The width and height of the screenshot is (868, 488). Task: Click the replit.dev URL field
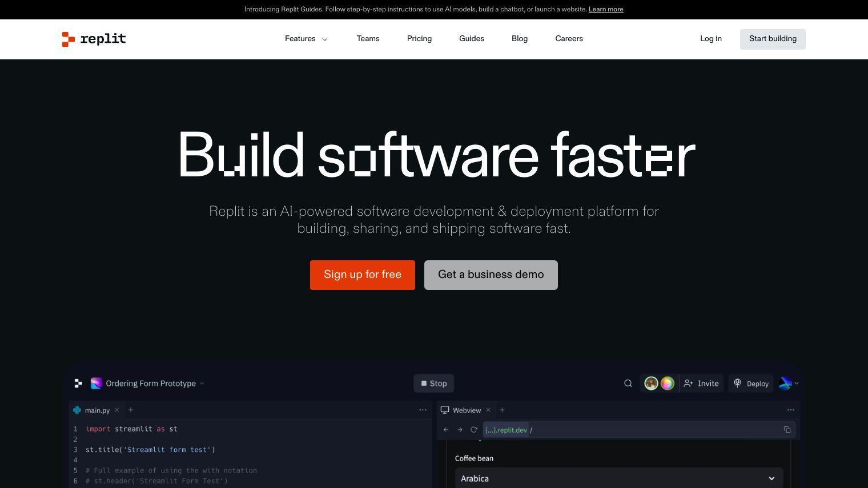click(x=638, y=430)
